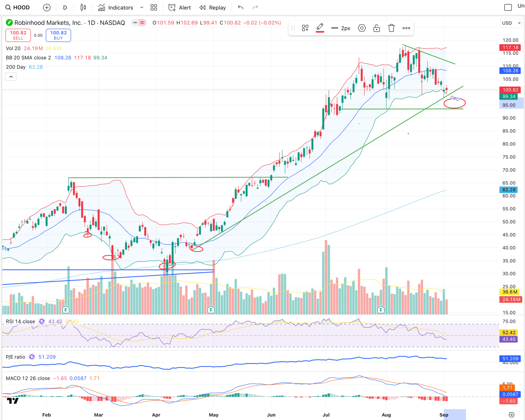525x420 pixels.
Task: Toggle the drawing lock icon
Action: point(377,28)
